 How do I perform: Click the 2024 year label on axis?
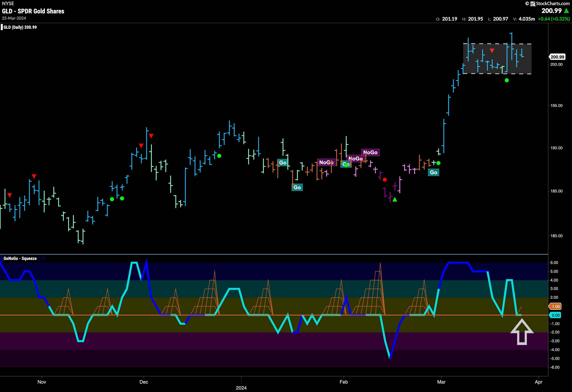(x=241, y=388)
